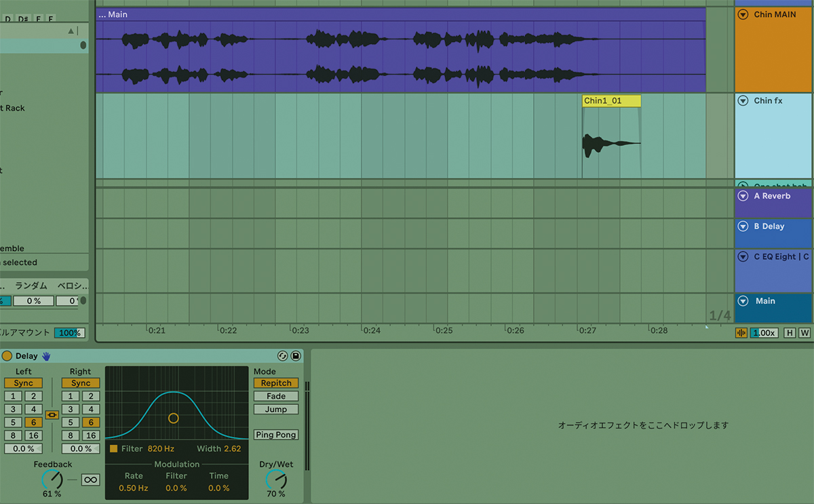
Task: Click Modulation Filter value 0.0 %
Action: click(176, 488)
